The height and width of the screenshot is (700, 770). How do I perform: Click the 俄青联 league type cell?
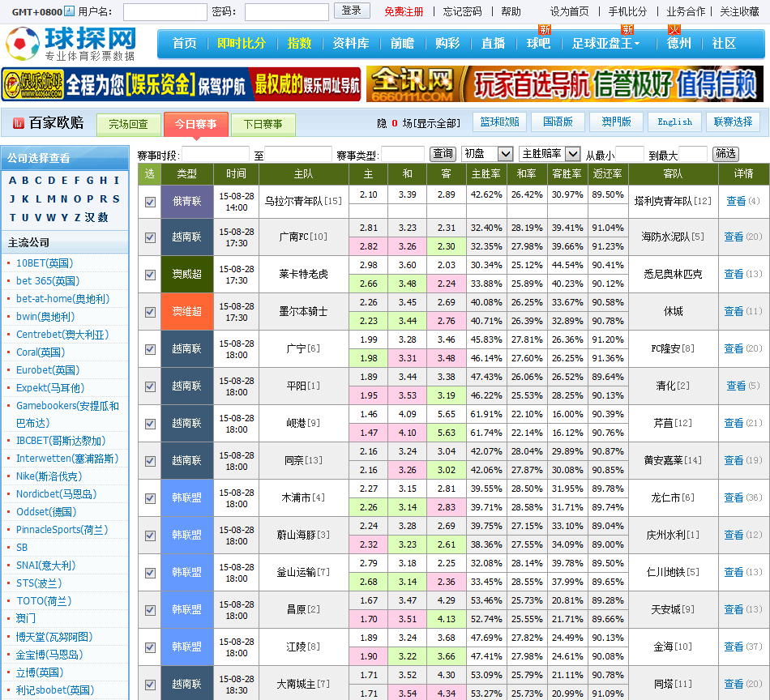pos(187,201)
